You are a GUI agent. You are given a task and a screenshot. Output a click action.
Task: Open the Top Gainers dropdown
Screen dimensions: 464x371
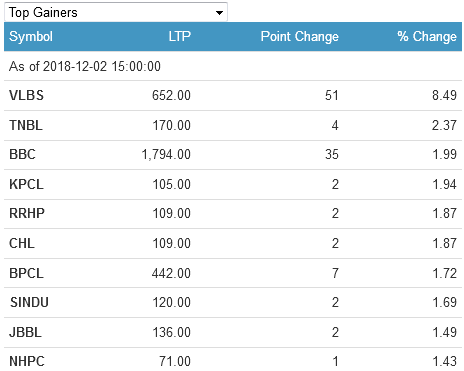click(x=116, y=12)
